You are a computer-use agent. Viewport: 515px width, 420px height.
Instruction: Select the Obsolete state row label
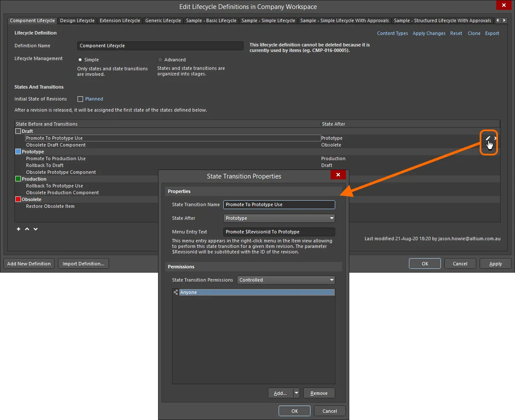[32, 199]
